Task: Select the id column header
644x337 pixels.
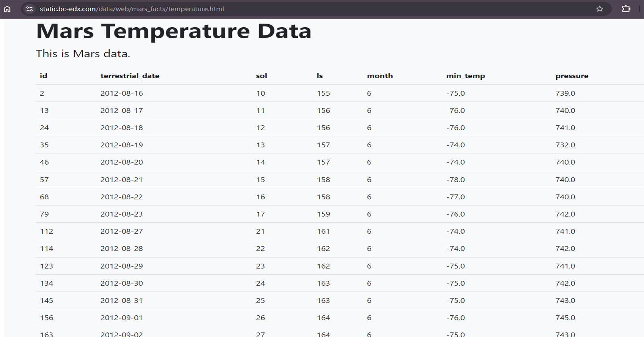Action: (x=44, y=76)
